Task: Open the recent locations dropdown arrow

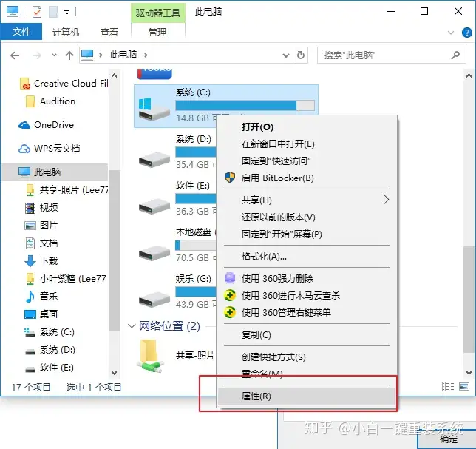Action: click(x=54, y=55)
